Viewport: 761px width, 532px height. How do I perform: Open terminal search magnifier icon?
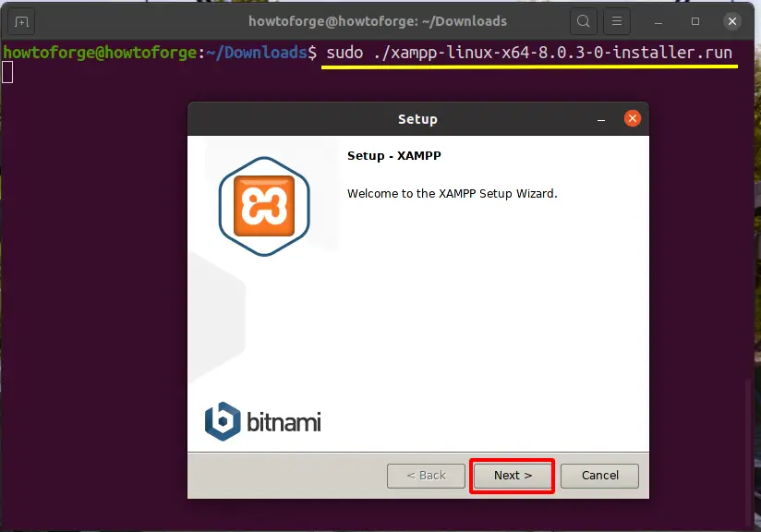[x=583, y=21]
